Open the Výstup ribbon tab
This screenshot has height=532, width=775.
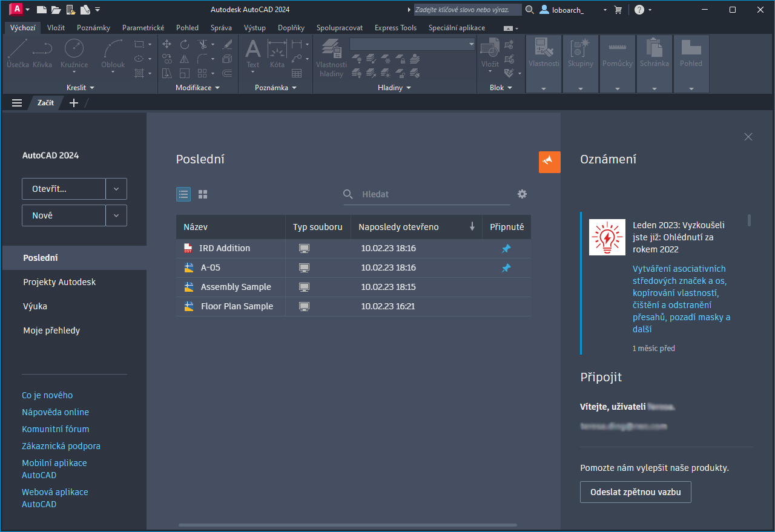255,28
